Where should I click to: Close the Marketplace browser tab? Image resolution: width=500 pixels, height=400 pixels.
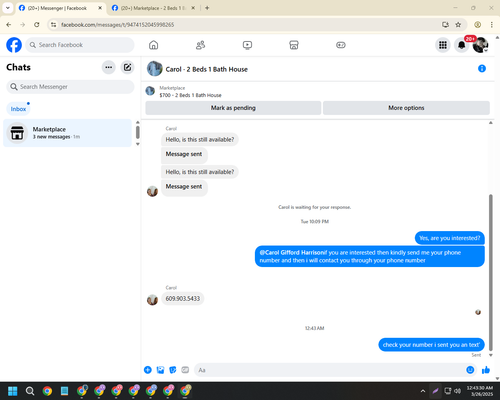pyautogui.click(x=193, y=8)
